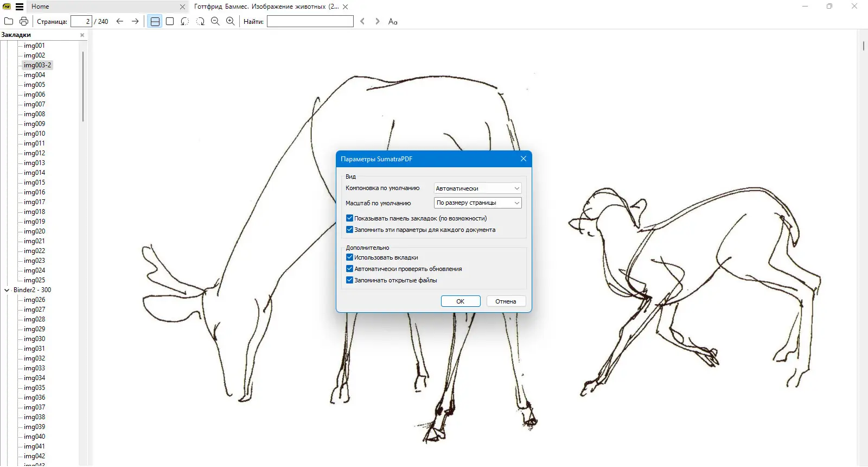Toggle 'Показывать панель закладок' checkbox
The height and width of the screenshot is (467, 868).
(350, 218)
